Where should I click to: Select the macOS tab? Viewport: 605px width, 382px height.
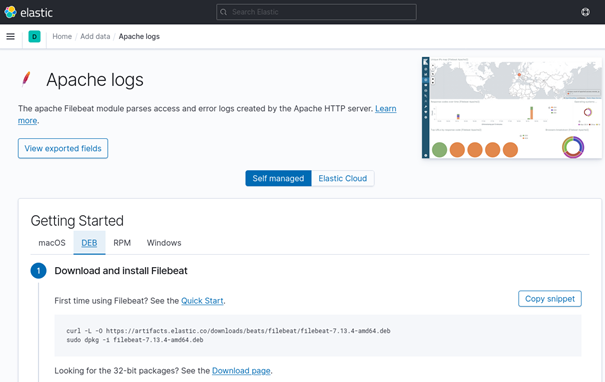[x=52, y=243]
